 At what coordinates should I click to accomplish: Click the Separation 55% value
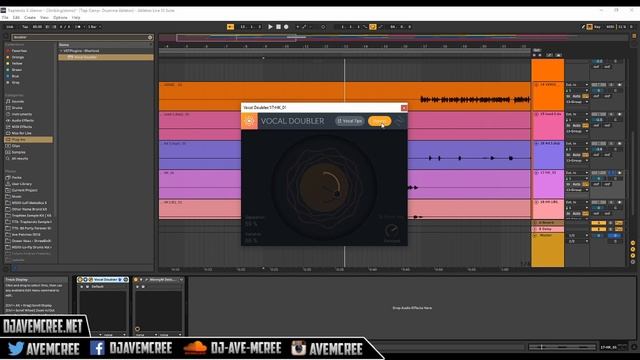[x=251, y=224]
